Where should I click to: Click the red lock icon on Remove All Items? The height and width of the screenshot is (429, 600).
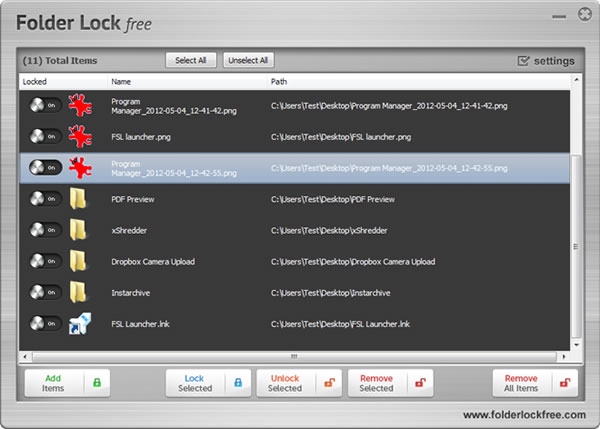[565, 382]
